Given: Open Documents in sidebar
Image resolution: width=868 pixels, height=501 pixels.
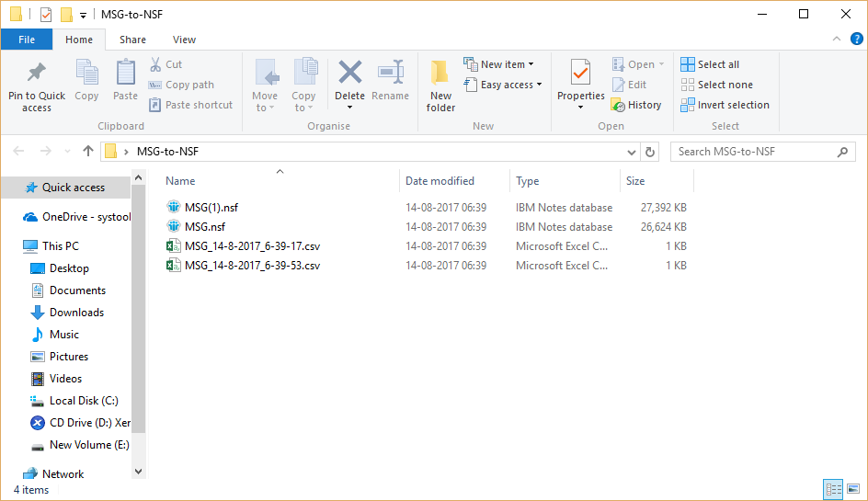Looking at the screenshot, I should pyautogui.click(x=66, y=290).
